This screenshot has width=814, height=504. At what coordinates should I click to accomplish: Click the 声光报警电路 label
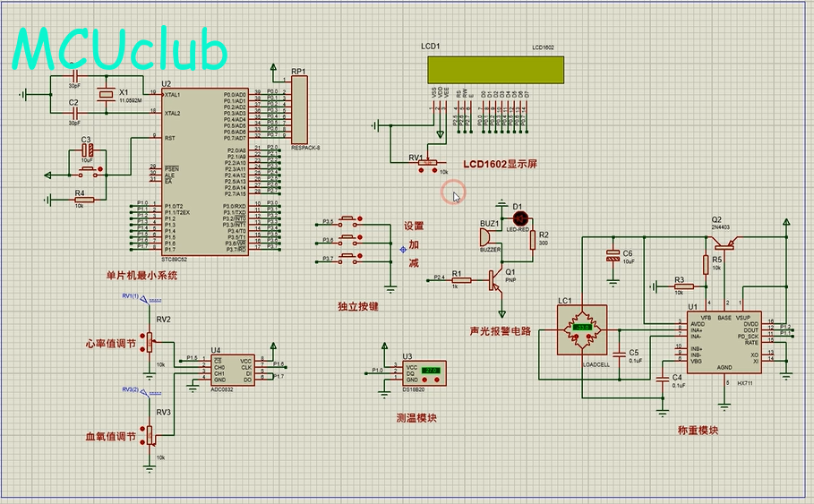point(501,331)
